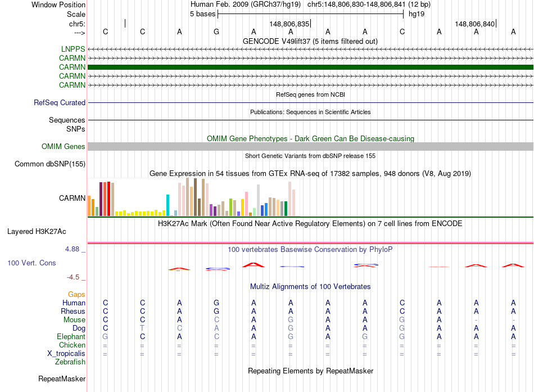This screenshot has height=392, width=534.
Task: Click the ---> sequence direction arrow label
Action: coord(79,33)
